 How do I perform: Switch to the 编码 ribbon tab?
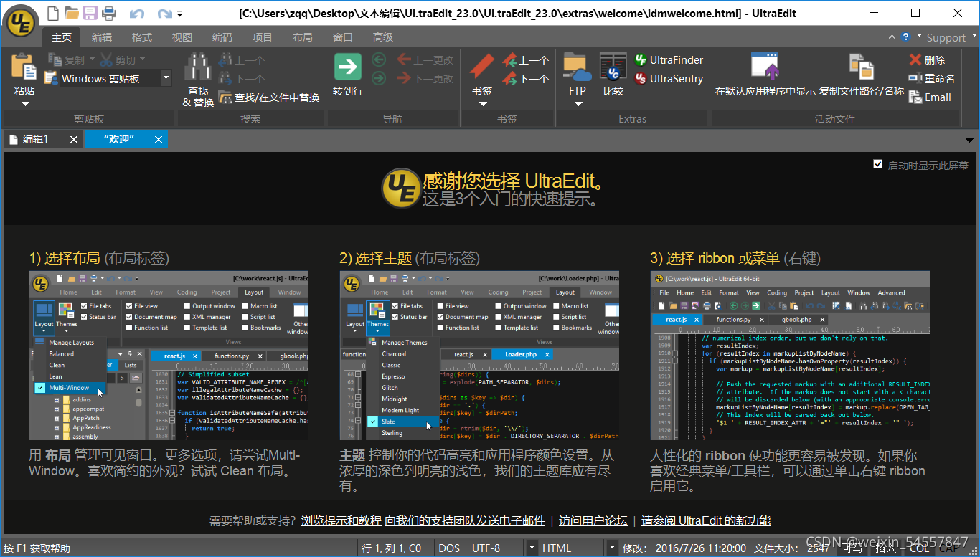pyautogui.click(x=222, y=37)
